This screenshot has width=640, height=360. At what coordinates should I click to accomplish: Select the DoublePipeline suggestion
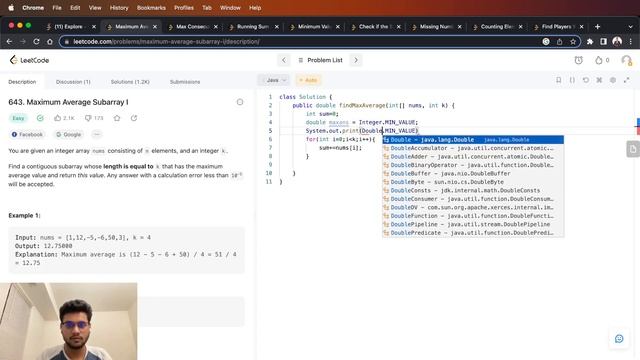(473, 224)
